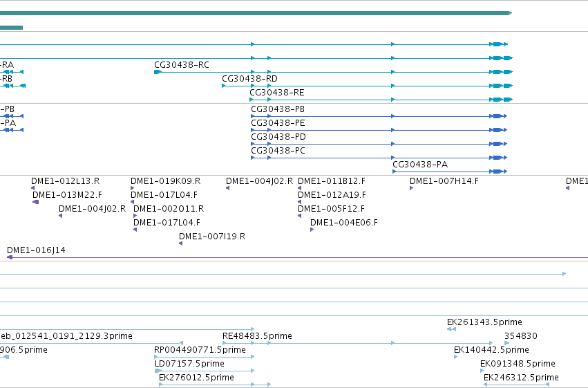Click the DME1-013M22.F clone end label
Viewport: 588px width, 388px height.
point(67,195)
